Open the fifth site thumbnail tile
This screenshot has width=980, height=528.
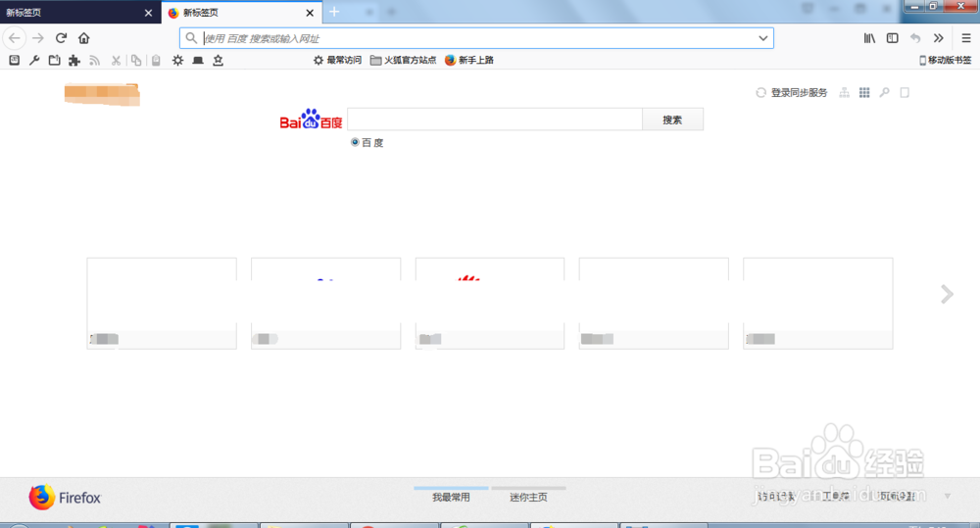[x=818, y=303]
